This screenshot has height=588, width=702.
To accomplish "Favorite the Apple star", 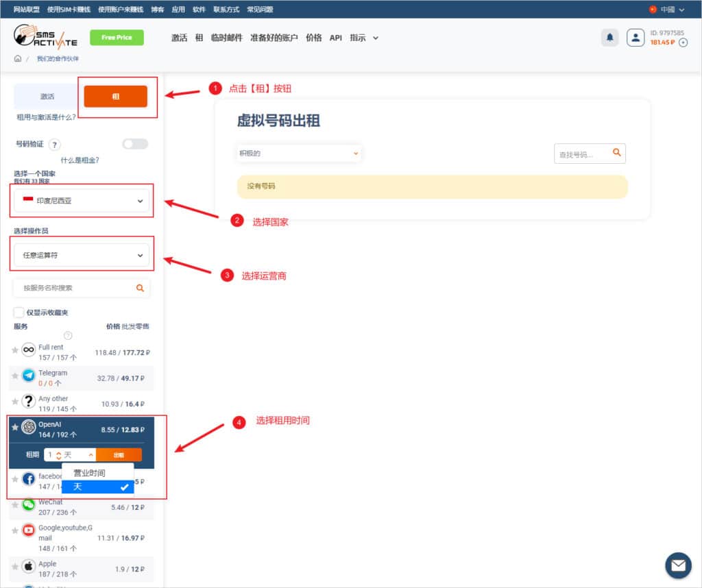I will (15, 567).
